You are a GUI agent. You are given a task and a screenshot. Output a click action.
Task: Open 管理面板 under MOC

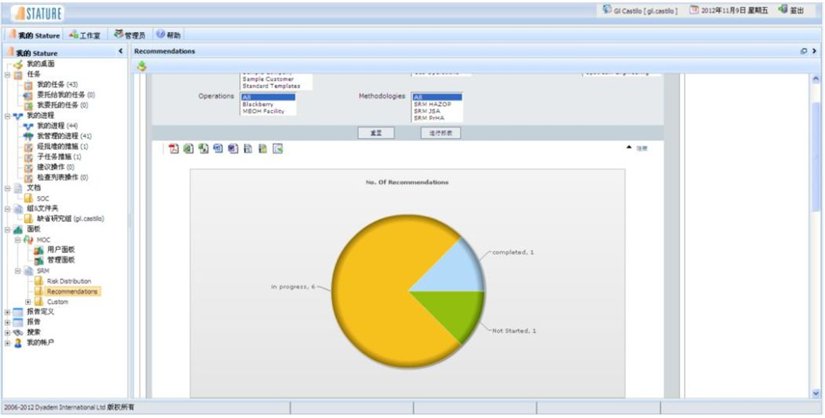coord(61,260)
